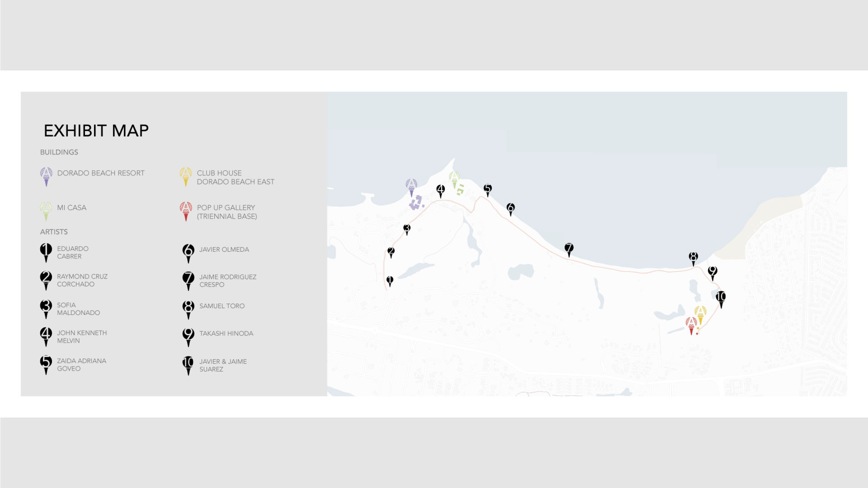Click legend pin icon number 6
Screen dimensions: 868x488
[188, 252]
